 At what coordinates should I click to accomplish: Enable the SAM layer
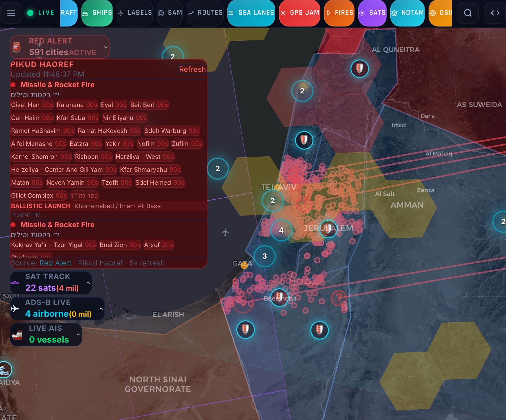pos(170,13)
